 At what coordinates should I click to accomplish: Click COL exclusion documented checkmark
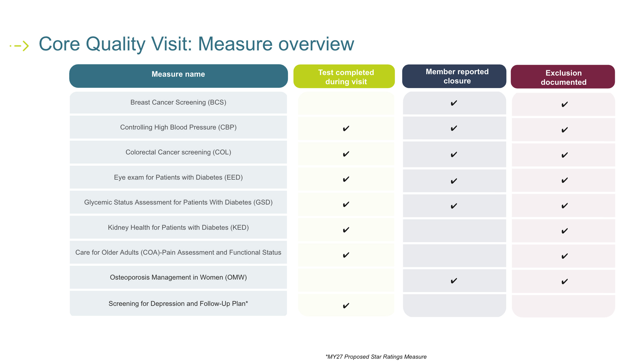564,155
